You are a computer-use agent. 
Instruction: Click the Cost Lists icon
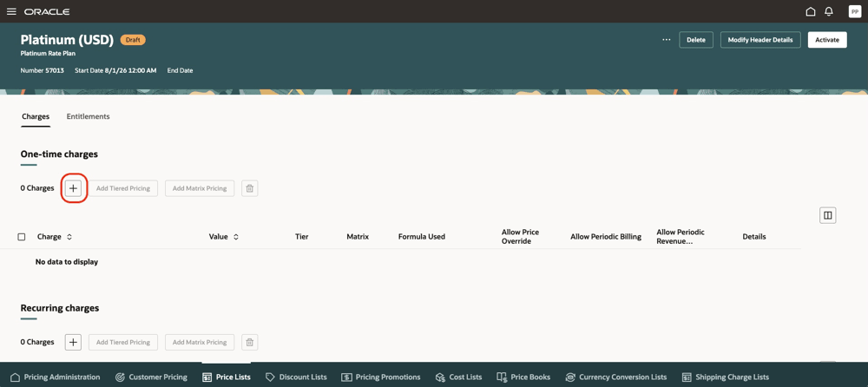click(440, 377)
